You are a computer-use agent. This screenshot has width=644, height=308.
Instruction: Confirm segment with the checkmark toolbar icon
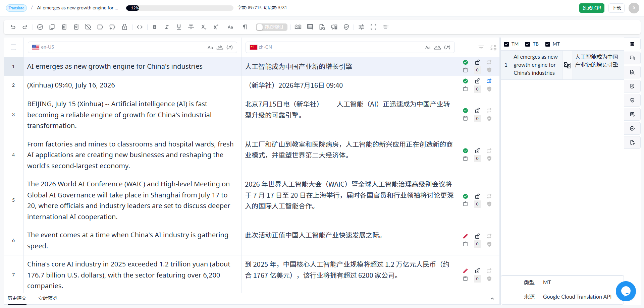[40, 27]
